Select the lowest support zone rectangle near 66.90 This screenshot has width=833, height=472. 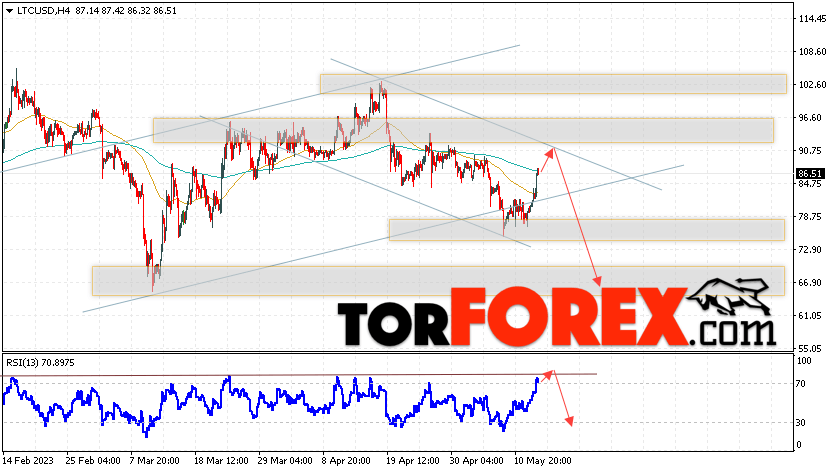click(438, 281)
